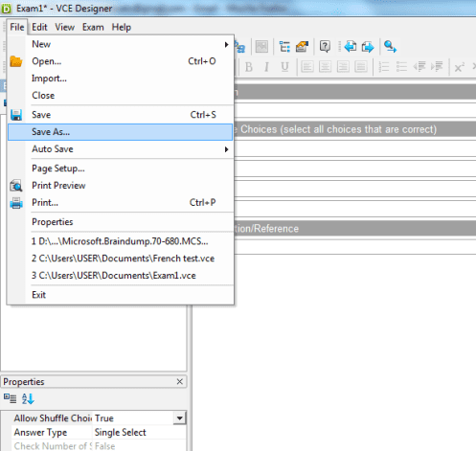Click the superscript x² icon
The height and width of the screenshot is (451, 476).
pyautogui.click(x=459, y=67)
